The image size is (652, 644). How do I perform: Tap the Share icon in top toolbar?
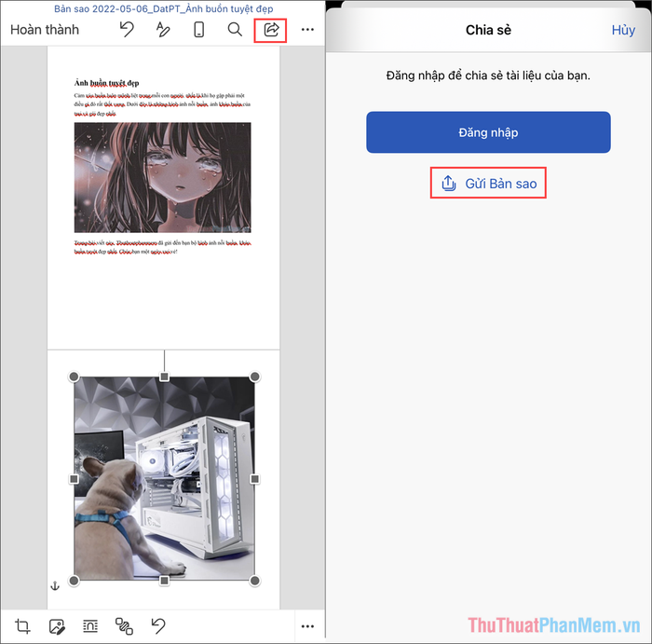(x=271, y=30)
